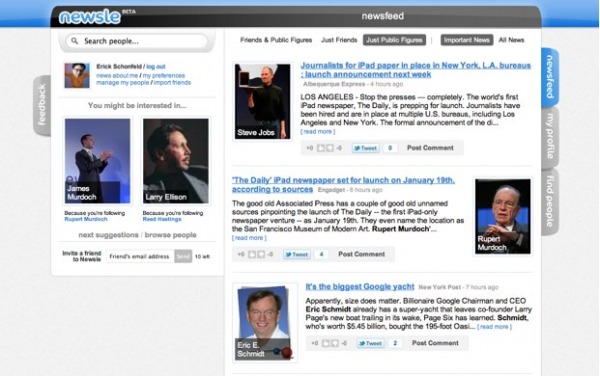Tweet the Rupert Murdoch Daily article
The image size is (600, 376).
(297, 254)
